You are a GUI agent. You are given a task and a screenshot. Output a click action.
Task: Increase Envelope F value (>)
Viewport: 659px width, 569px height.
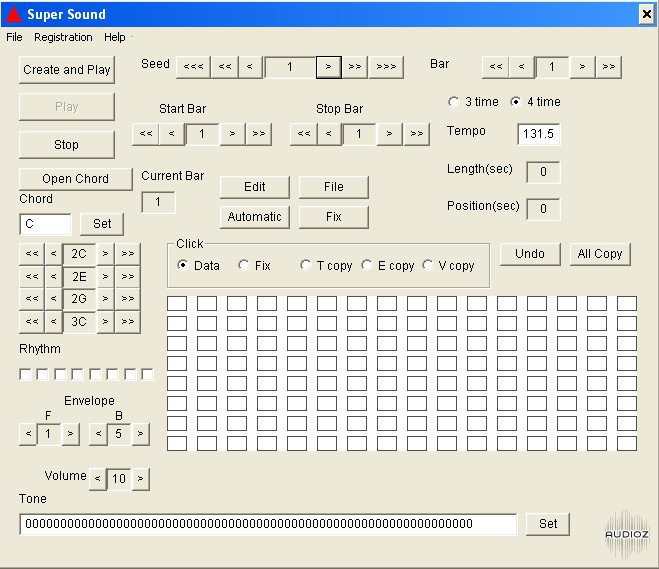[x=71, y=434]
